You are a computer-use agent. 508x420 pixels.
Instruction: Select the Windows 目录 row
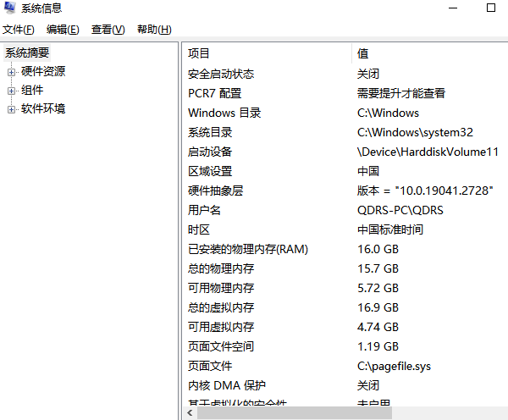345,113
